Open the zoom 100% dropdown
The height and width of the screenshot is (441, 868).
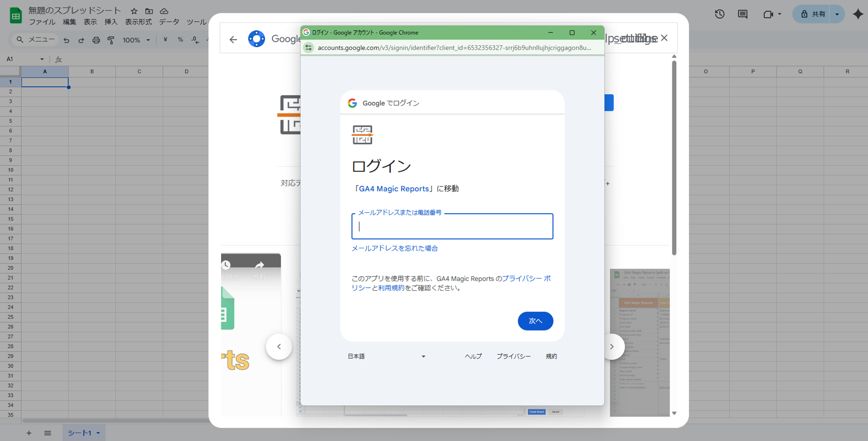[x=136, y=40]
